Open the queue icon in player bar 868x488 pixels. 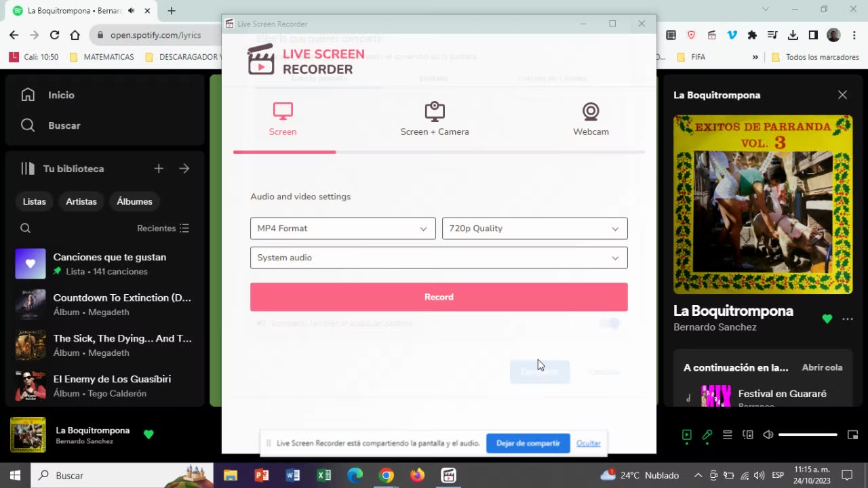point(728,434)
